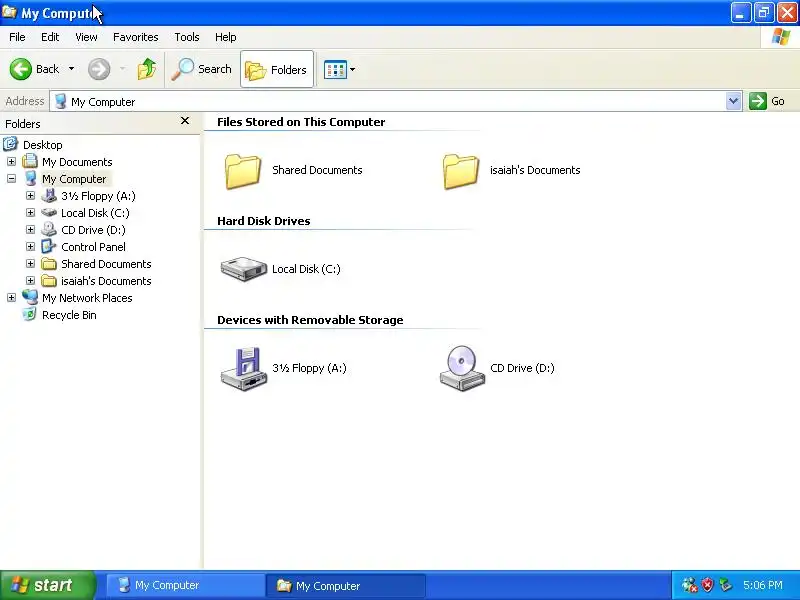Open the Favorites menu
The image size is (800, 600).
click(136, 37)
